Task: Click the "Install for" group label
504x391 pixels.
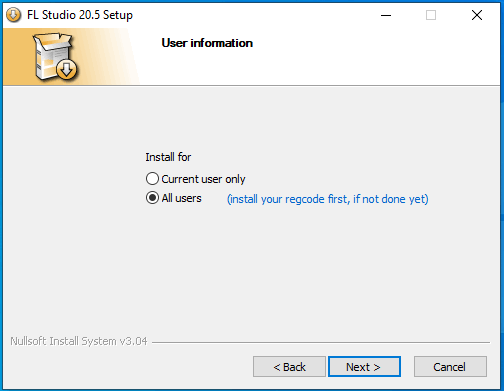Action: click(x=168, y=157)
